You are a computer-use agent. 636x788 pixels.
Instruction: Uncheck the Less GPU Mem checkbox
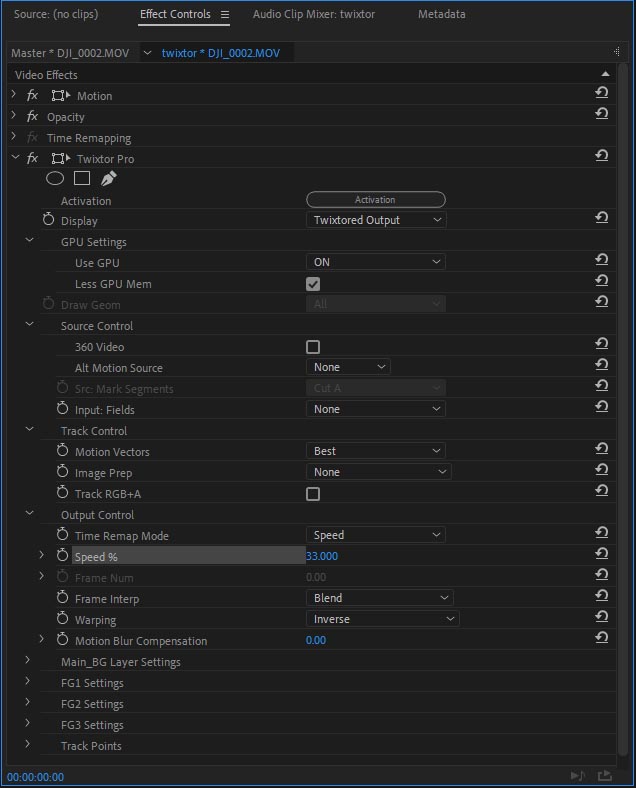click(313, 284)
